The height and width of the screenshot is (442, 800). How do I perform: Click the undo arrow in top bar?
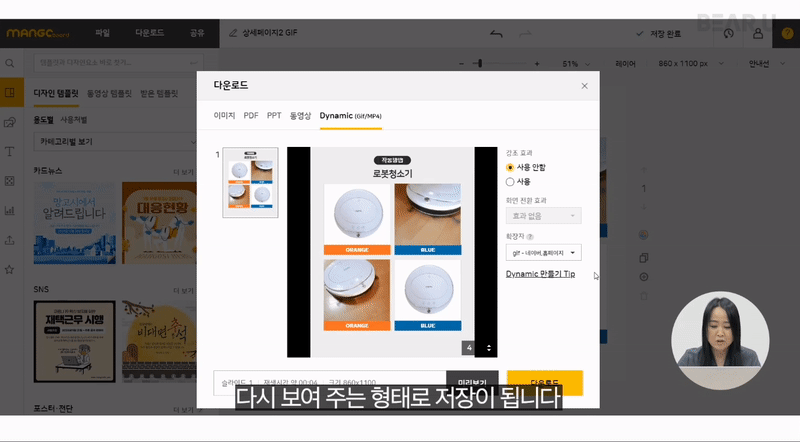click(496, 34)
